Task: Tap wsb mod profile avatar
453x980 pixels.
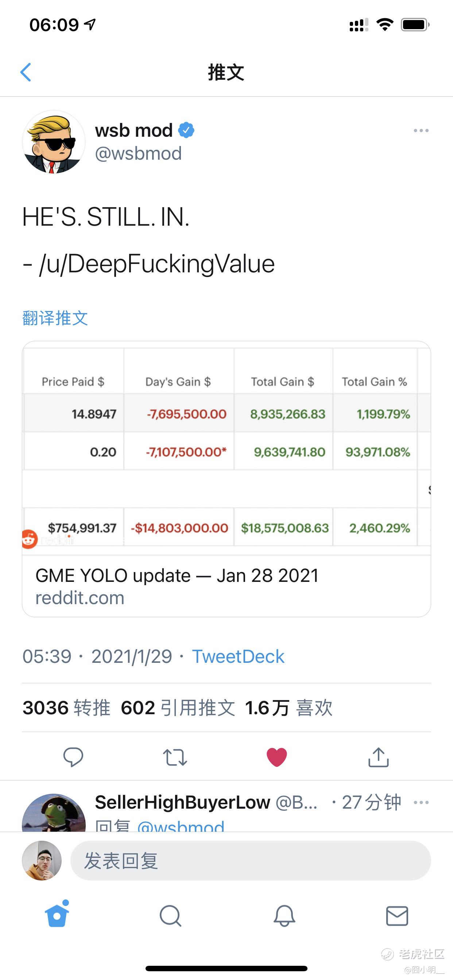Action: coord(54,142)
